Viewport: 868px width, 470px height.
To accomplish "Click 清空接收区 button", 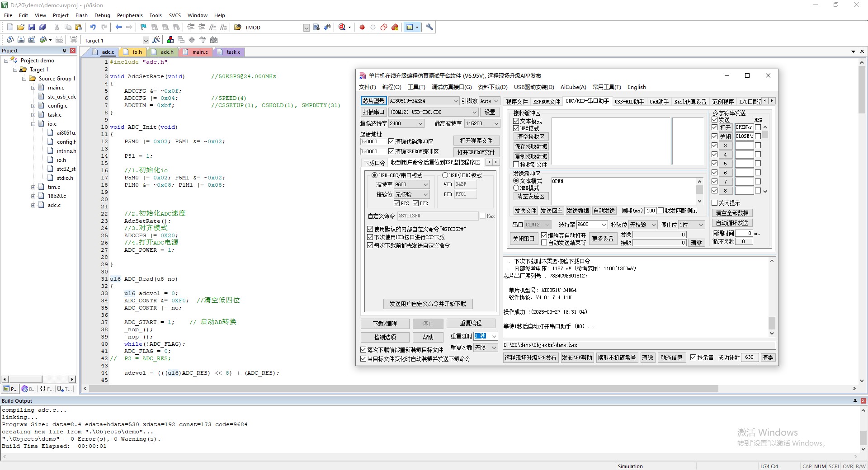I will (x=531, y=136).
